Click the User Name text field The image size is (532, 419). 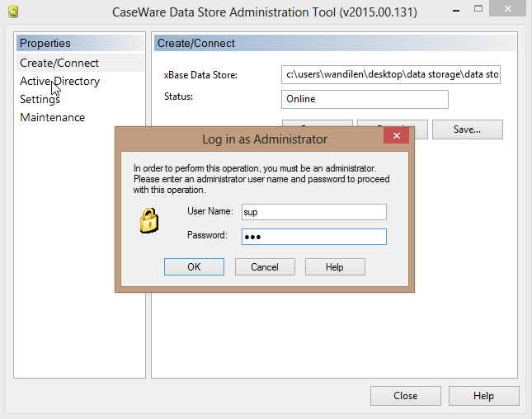click(313, 212)
